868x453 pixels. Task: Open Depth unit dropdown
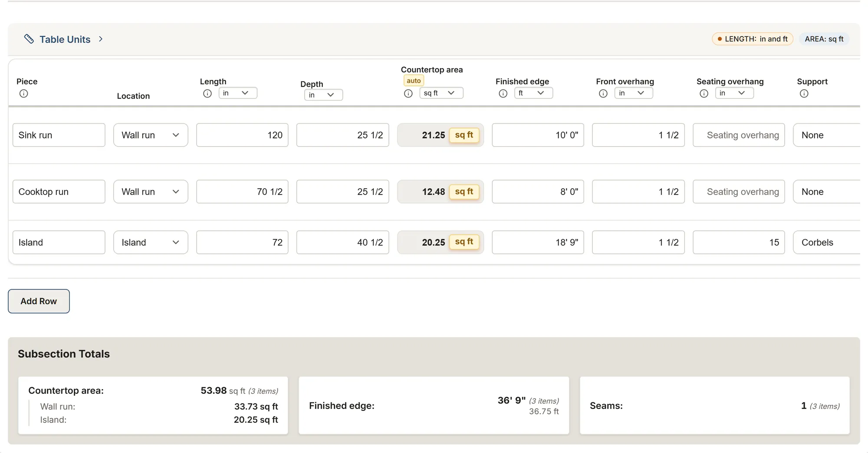tap(323, 95)
